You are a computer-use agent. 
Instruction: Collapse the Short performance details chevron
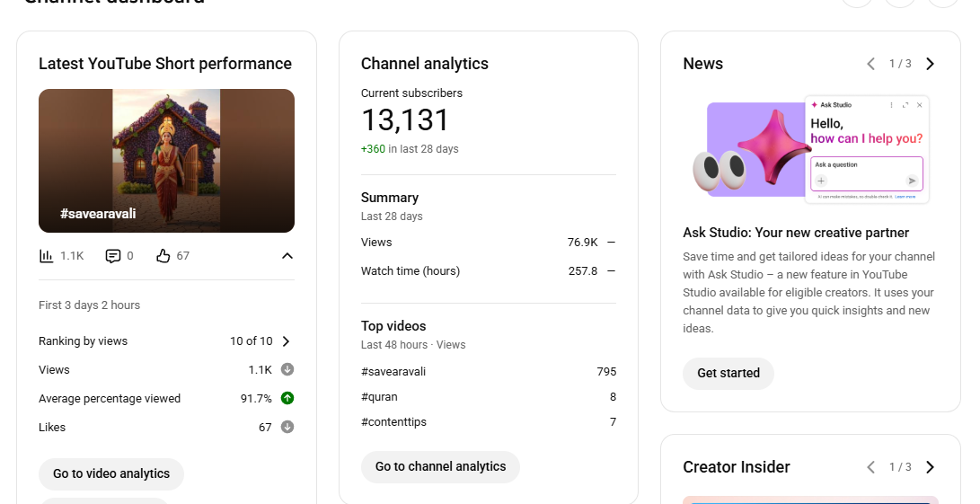pyautogui.click(x=287, y=256)
